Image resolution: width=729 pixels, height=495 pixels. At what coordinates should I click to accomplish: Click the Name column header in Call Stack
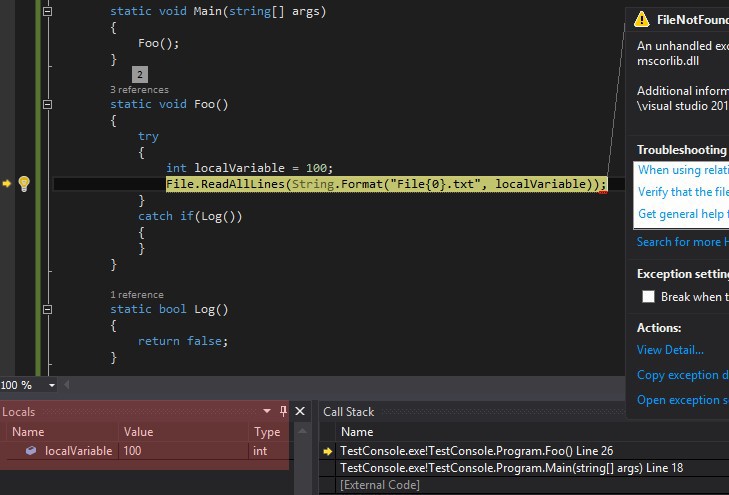coord(357,432)
